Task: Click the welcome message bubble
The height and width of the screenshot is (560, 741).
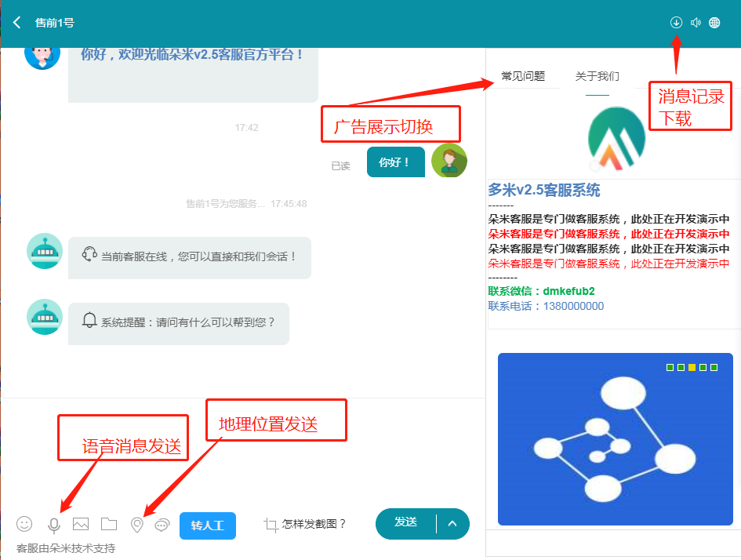Action: (x=193, y=75)
